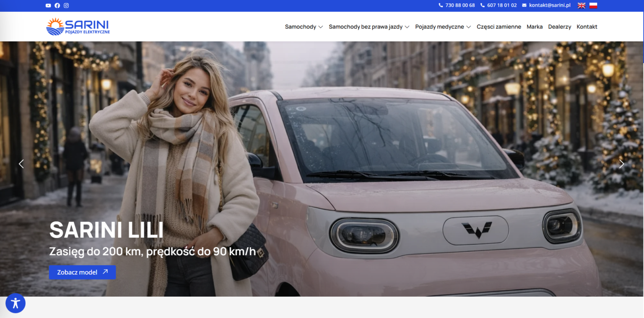The image size is (644, 318).
Task: Go to Części zamienne page
Action: click(x=499, y=27)
